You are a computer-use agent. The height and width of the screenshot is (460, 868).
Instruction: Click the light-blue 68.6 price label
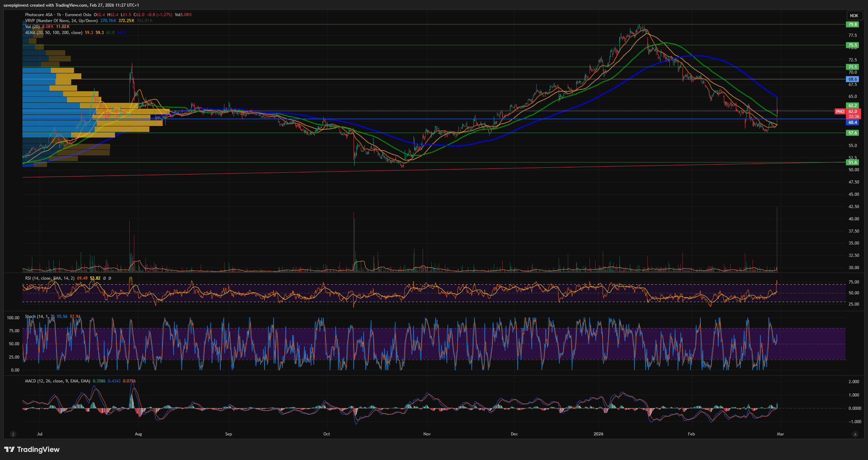click(853, 79)
